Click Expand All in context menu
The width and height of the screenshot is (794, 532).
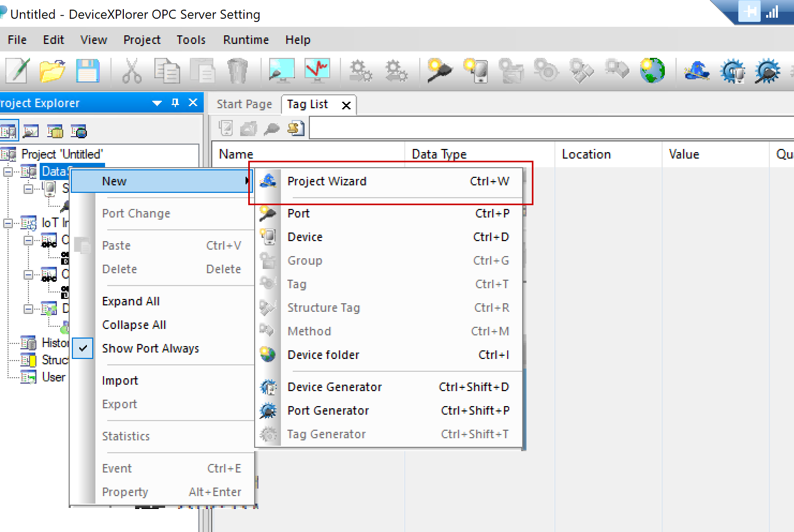(131, 301)
